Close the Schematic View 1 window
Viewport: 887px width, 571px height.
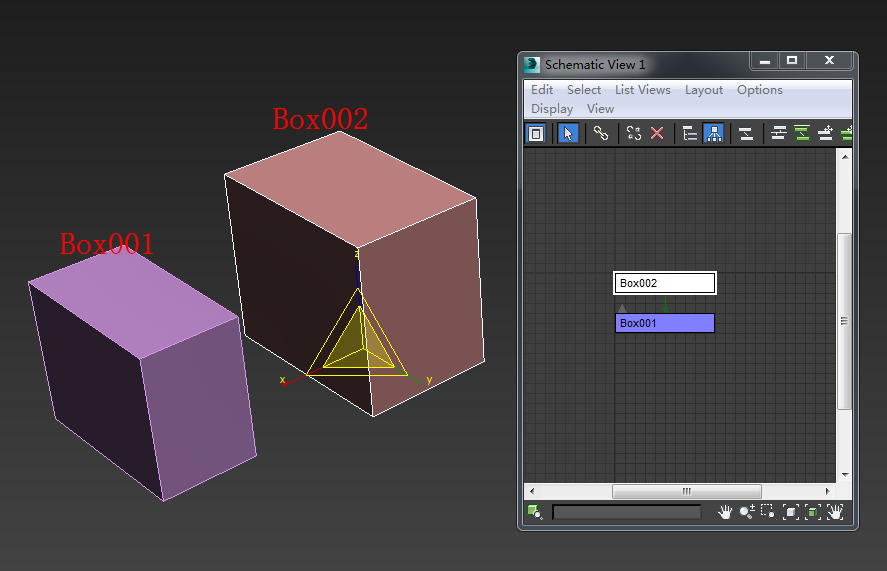tap(829, 60)
